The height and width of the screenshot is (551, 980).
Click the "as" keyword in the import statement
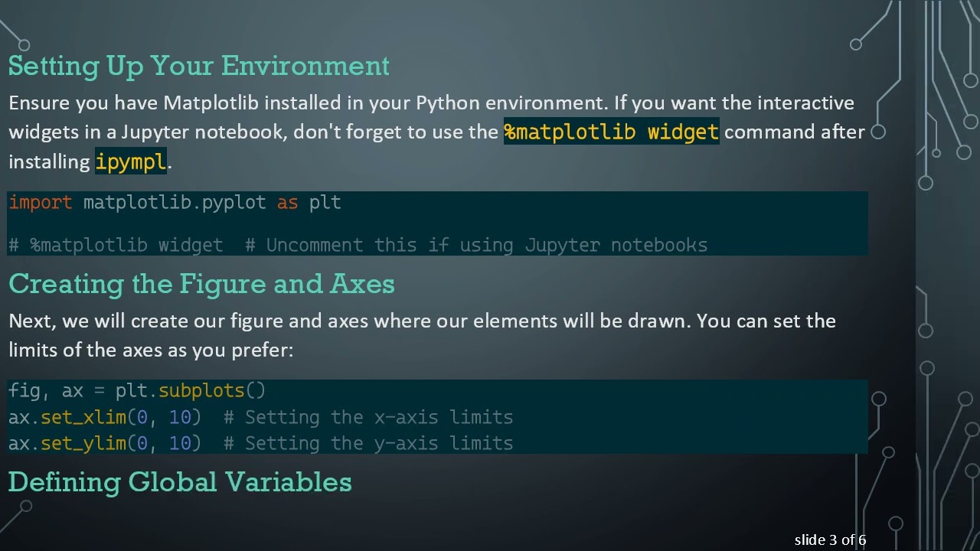pyautogui.click(x=287, y=202)
